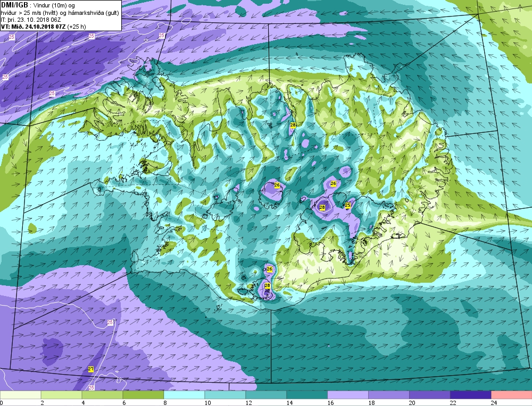Click legend scale value '20'
The image size is (532, 406).
tap(412, 403)
